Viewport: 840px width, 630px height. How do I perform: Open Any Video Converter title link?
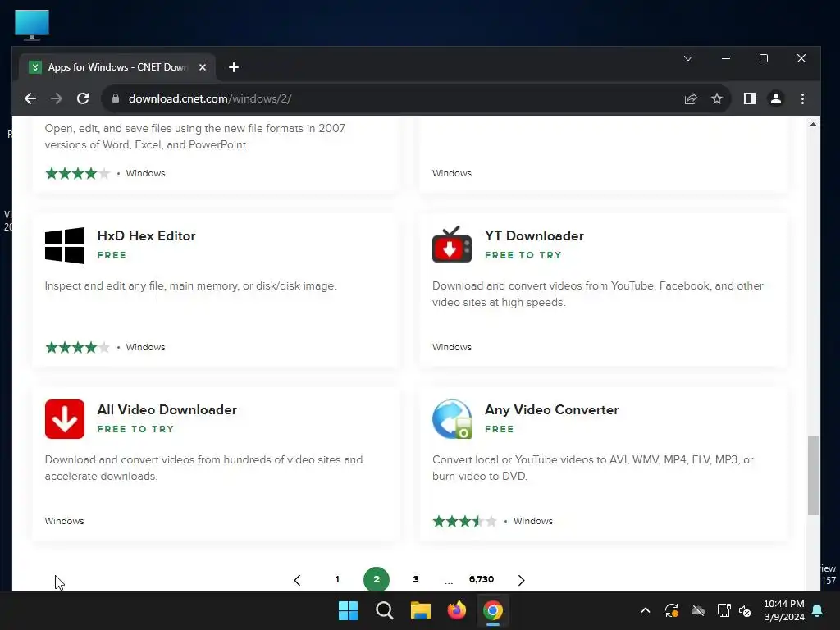coord(552,409)
